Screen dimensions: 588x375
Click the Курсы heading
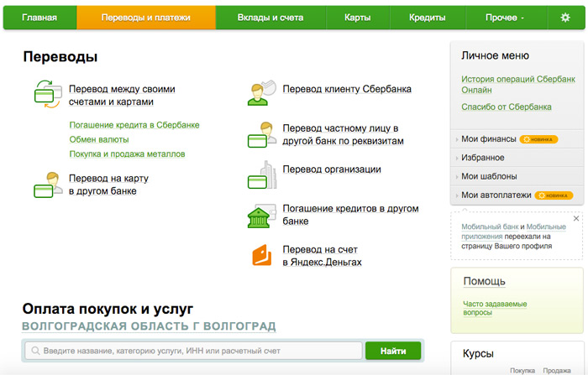[x=478, y=354]
